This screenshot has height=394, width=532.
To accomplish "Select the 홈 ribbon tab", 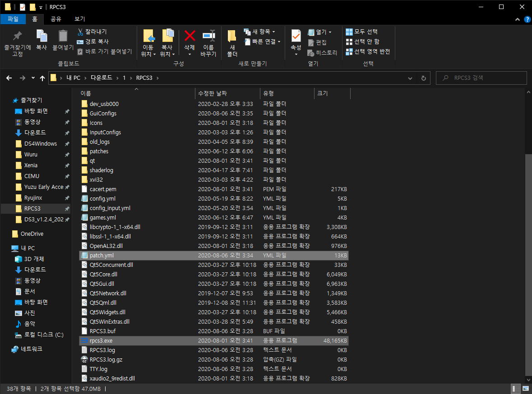I will tap(35, 19).
